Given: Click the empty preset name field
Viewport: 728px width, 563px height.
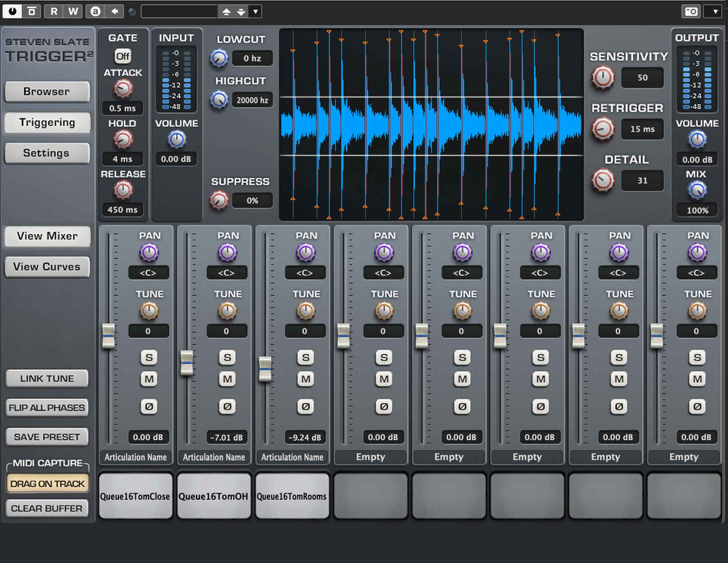Looking at the screenshot, I should 179,12.
